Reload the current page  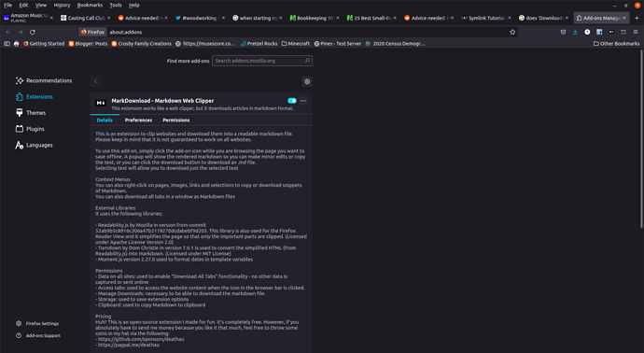tap(33, 32)
